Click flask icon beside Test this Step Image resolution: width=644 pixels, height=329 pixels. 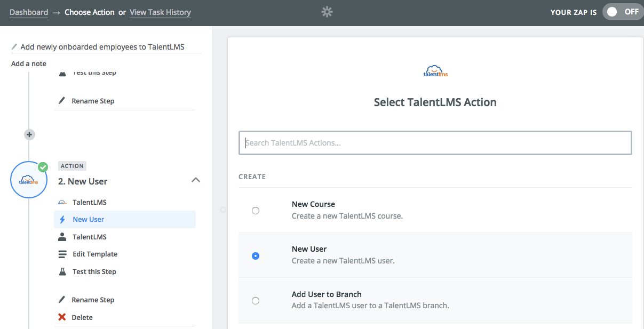click(62, 271)
